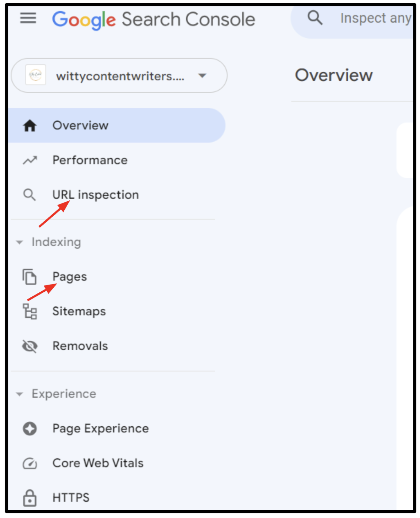Image resolution: width=420 pixels, height=518 pixels.
Task: Click the home icon beside Overview
Action: (x=30, y=125)
